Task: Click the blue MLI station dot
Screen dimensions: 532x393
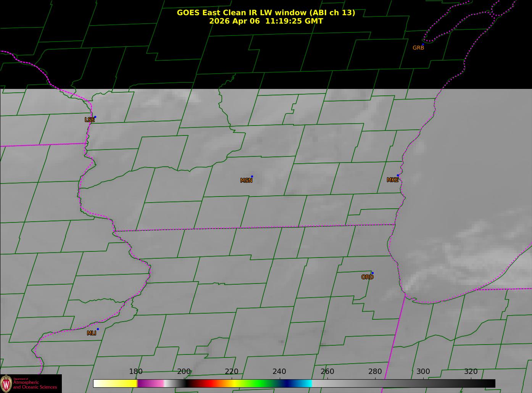Action: pos(98,329)
